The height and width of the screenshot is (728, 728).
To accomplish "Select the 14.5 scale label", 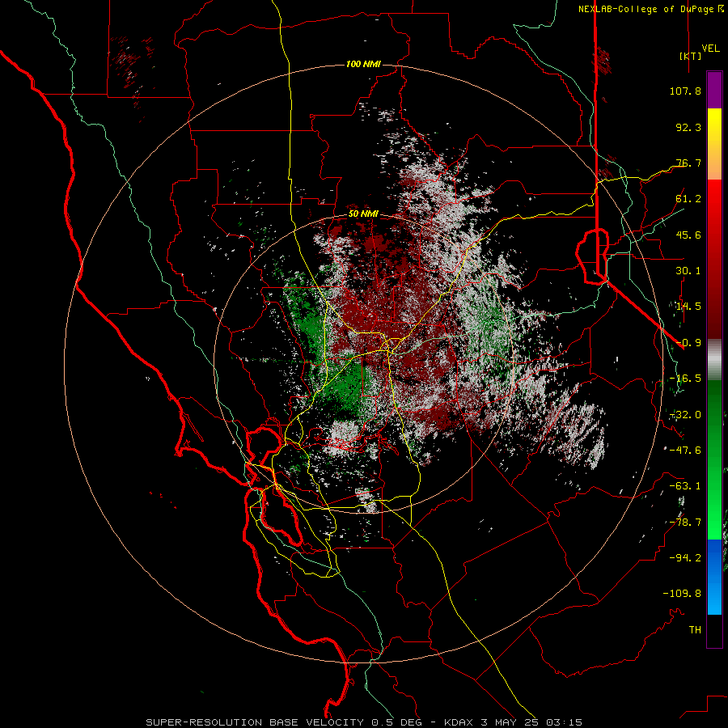I will (x=688, y=307).
